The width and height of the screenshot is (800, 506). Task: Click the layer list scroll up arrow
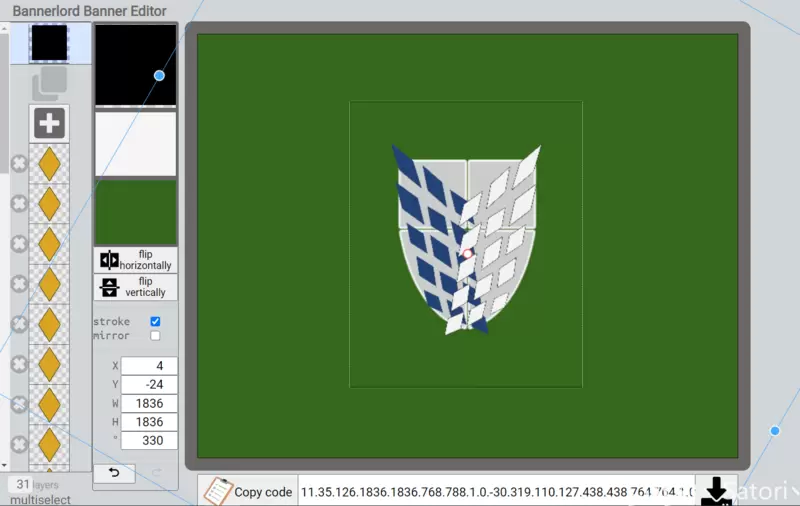coord(4,29)
